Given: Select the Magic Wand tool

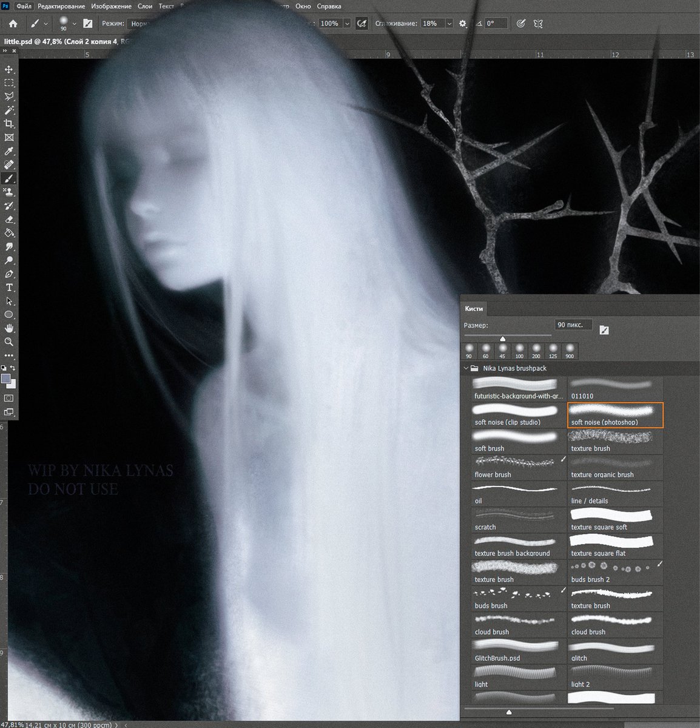Looking at the screenshot, I should click(9, 110).
